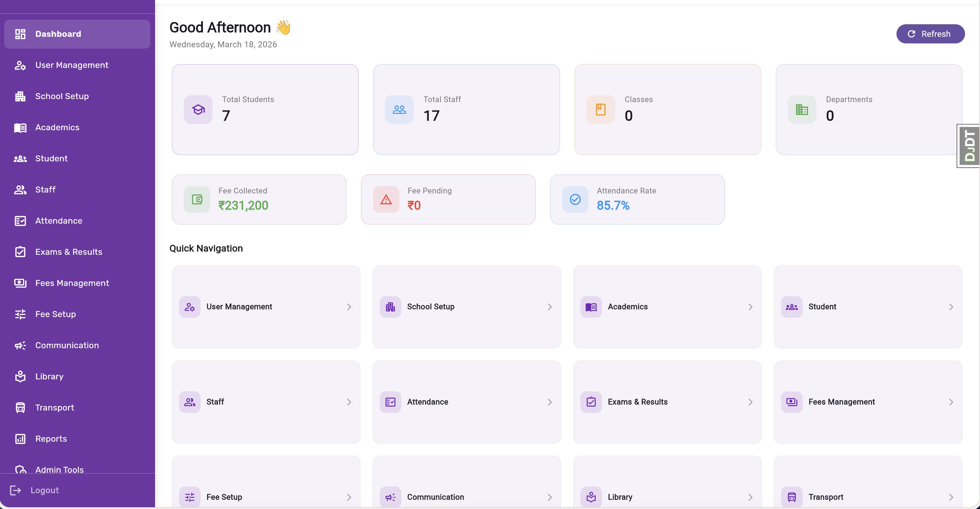Image resolution: width=980 pixels, height=509 pixels.
Task: Expand the Student quick navigation card chevron
Action: (x=951, y=307)
